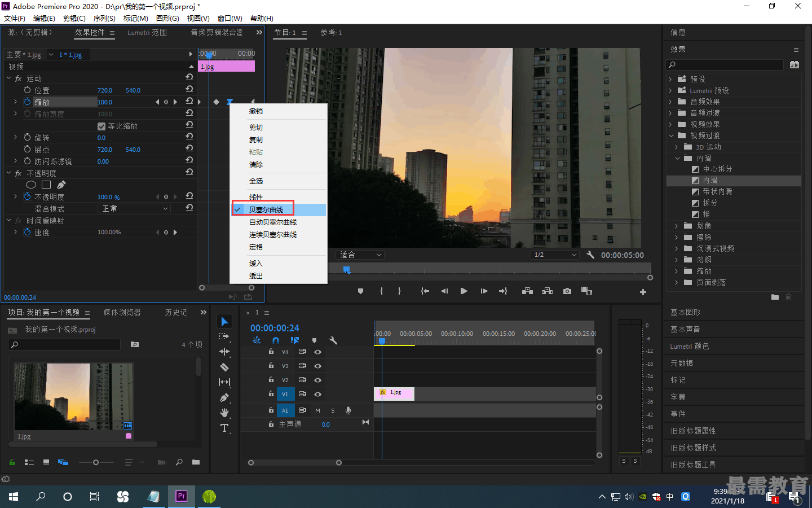812x508 pixels.
Task: Toggle the 缩放 stopwatch animation
Action: click(x=28, y=102)
